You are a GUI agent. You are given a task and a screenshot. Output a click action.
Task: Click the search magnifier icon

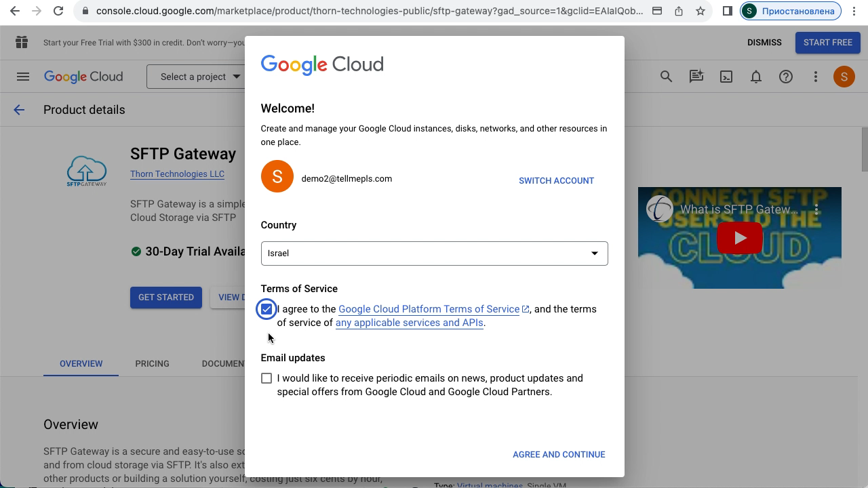666,77
